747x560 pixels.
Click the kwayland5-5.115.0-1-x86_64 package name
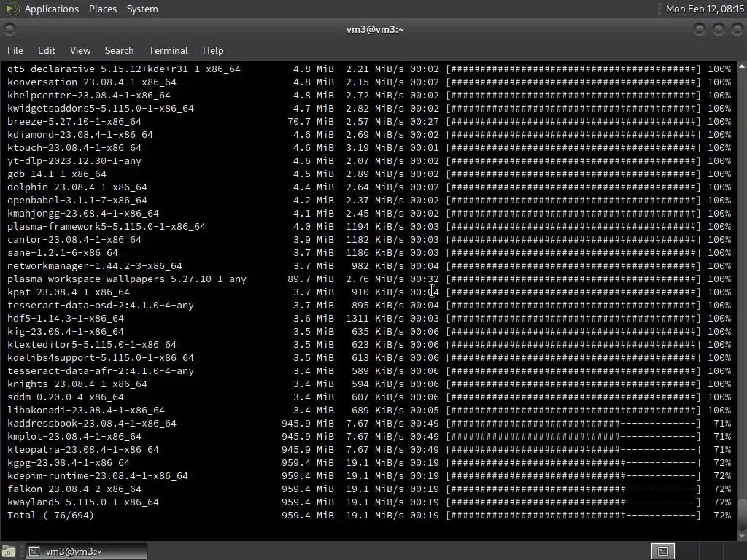pyautogui.click(x=83, y=502)
